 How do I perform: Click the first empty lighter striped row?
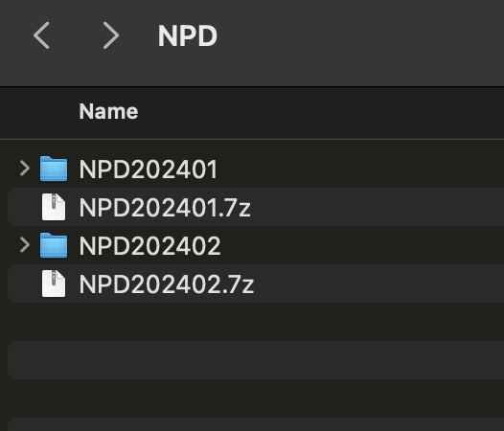tap(256, 360)
